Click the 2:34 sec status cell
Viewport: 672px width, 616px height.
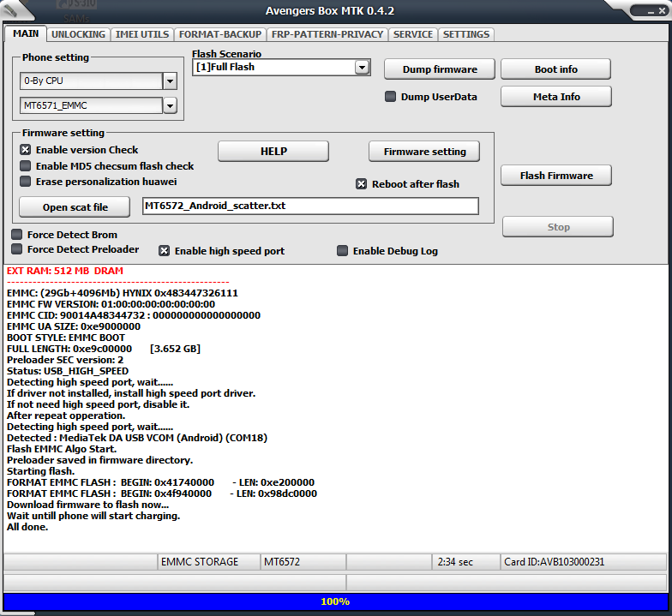(x=466, y=562)
